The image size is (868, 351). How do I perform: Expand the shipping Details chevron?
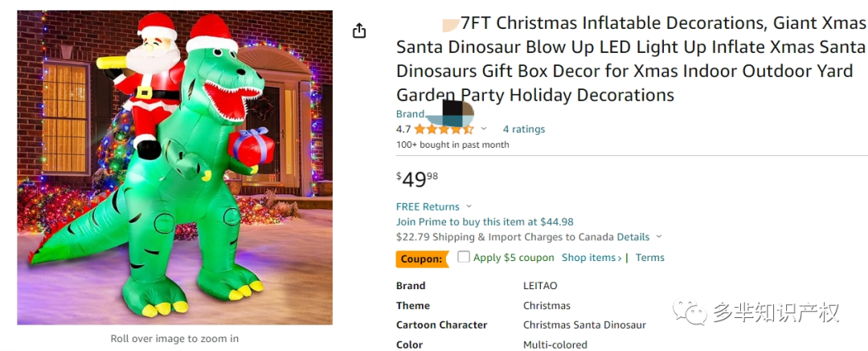coord(659,237)
